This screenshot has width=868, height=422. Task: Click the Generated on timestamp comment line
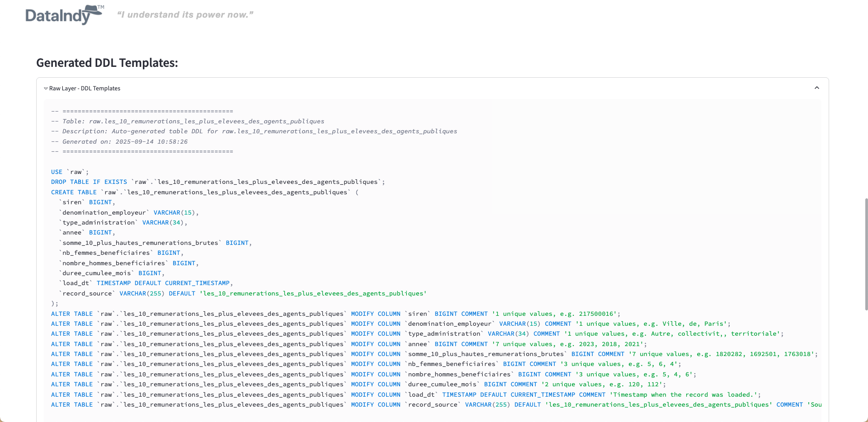[x=119, y=141]
